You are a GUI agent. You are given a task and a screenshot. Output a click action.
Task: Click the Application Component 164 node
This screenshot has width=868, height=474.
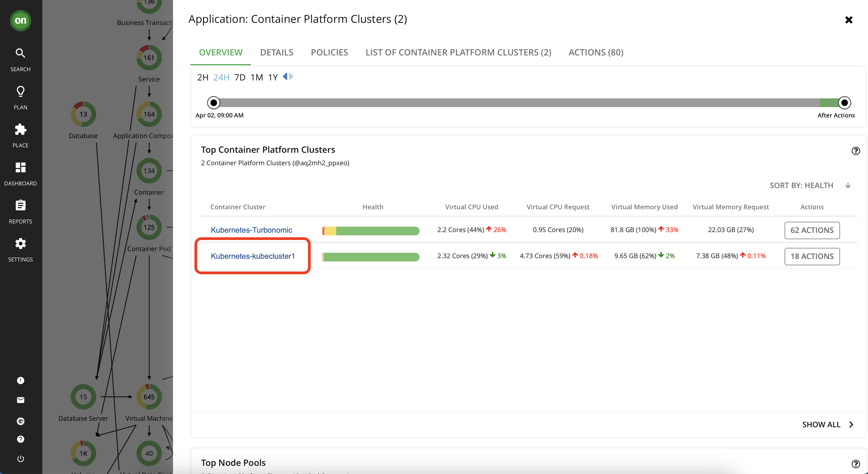[149, 114]
